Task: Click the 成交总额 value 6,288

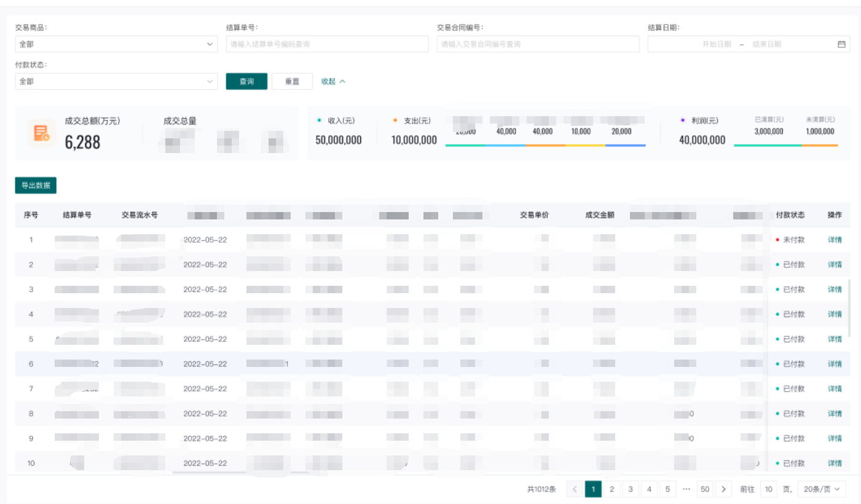Action: pos(82,143)
